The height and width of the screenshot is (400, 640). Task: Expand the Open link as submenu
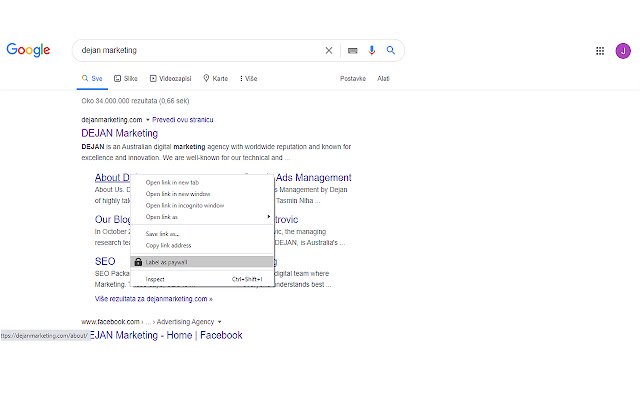click(202, 217)
